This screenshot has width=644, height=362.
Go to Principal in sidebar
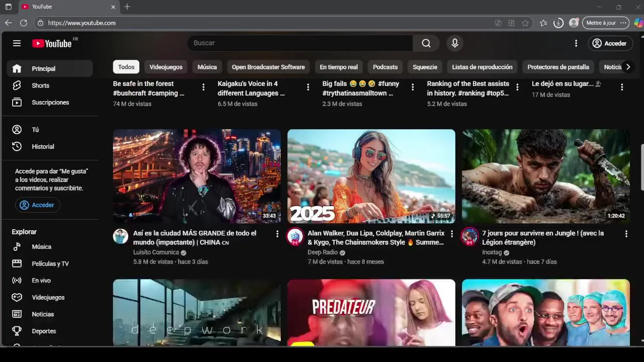point(50,68)
